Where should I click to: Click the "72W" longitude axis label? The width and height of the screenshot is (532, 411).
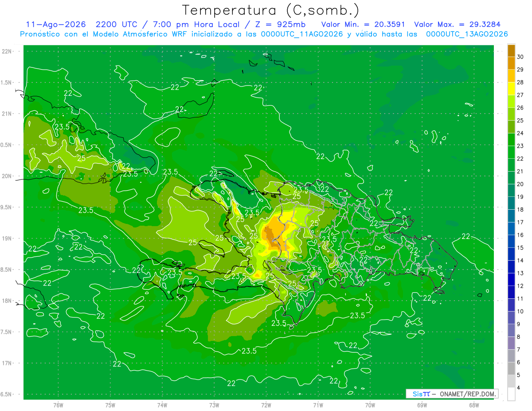[x=266, y=405]
